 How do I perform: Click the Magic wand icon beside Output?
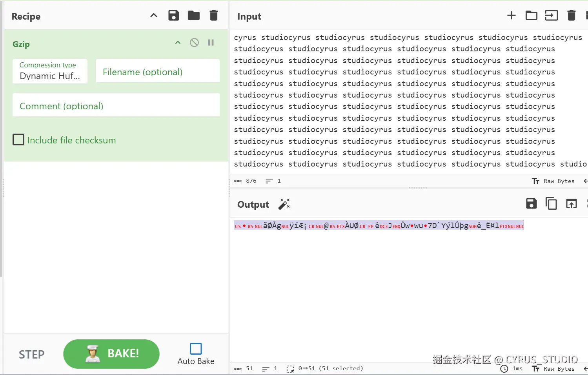[284, 204]
